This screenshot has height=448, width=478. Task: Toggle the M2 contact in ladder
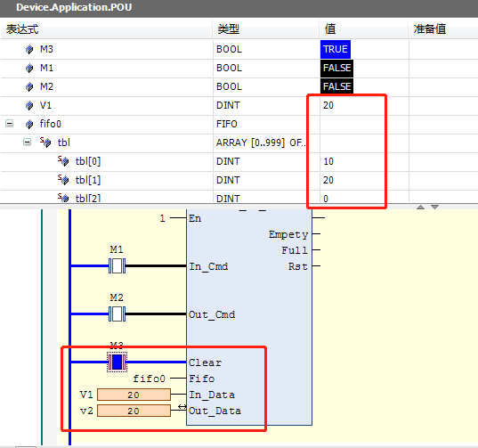pos(117,314)
